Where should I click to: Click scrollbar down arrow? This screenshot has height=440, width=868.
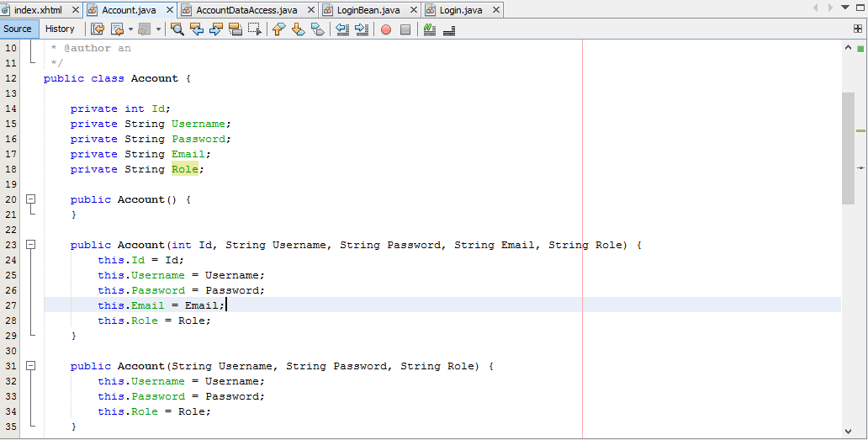[x=848, y=431]
